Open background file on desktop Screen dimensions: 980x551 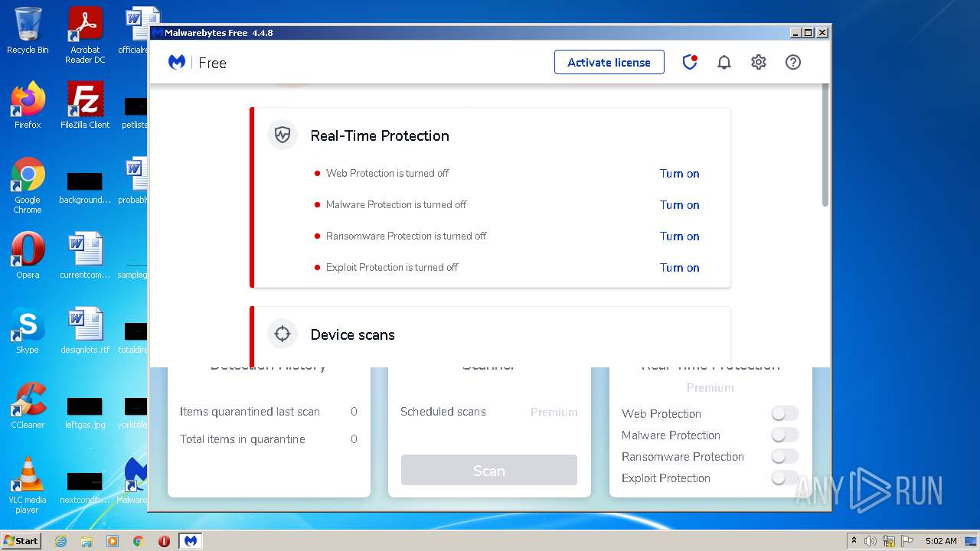tap(85, 188)
